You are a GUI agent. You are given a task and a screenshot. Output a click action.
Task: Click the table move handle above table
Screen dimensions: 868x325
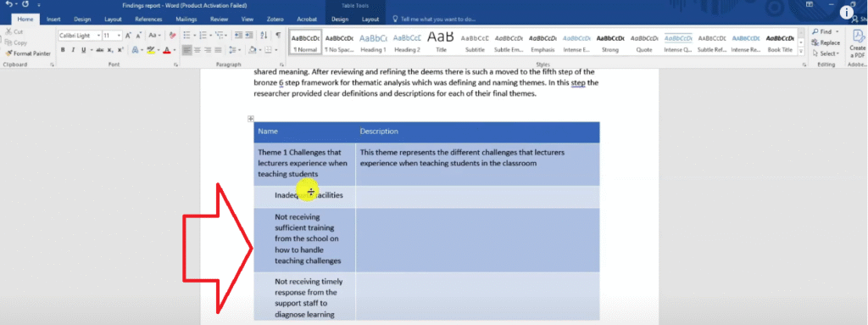(251, 118)
